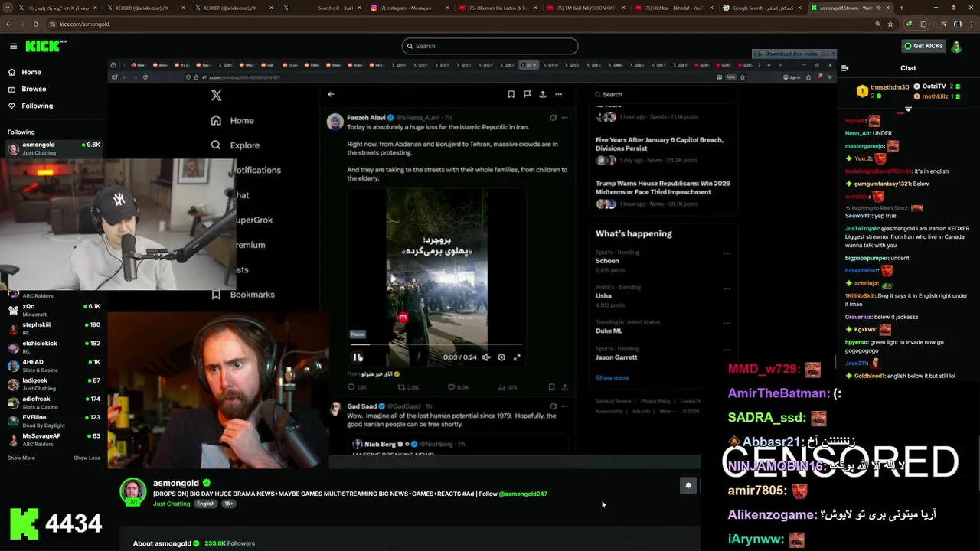This screenshot has width=980, height=551.
Task: Open the user avatar menu top right
Action: [x=956, y=46]
